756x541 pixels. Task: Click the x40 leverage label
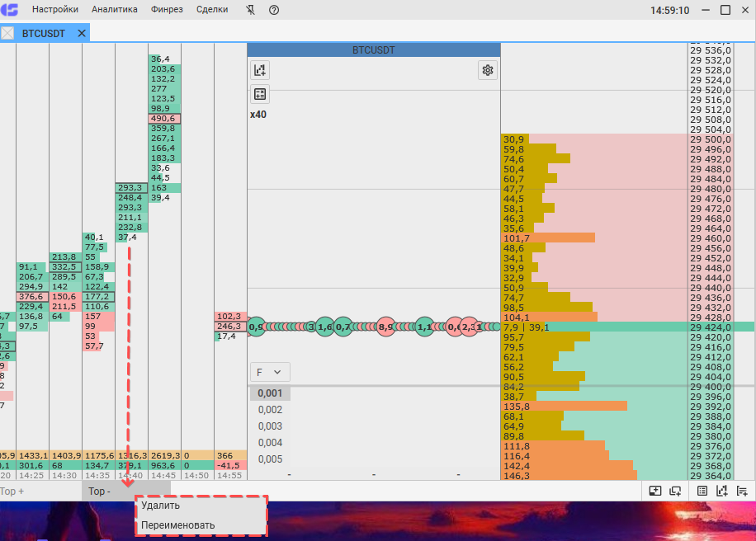click(x=258, y=115)
